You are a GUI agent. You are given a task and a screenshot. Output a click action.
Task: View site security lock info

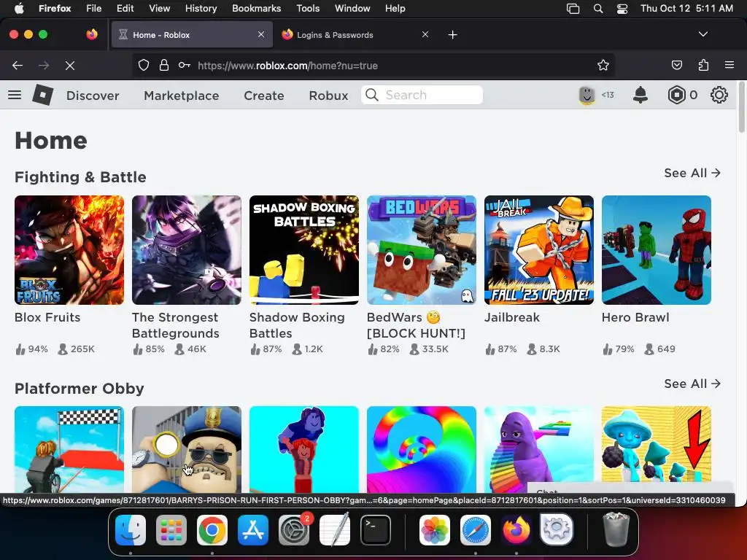pyautogui.click(x=164, y=65)
